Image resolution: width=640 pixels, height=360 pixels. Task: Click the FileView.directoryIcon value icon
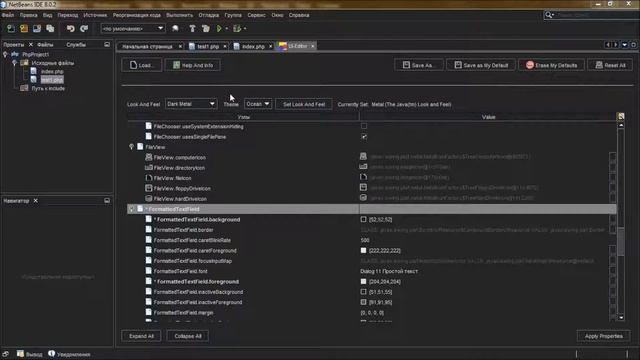click(363, 167)
